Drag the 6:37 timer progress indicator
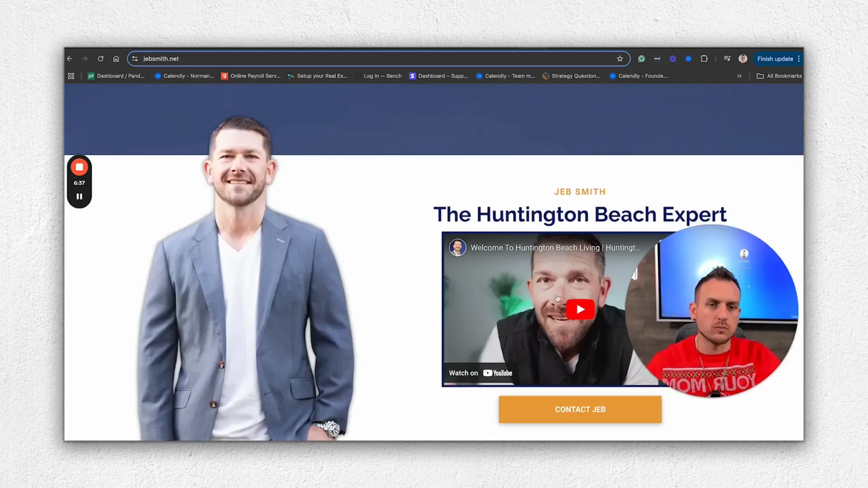868x488 pixels. coord(80,183)
